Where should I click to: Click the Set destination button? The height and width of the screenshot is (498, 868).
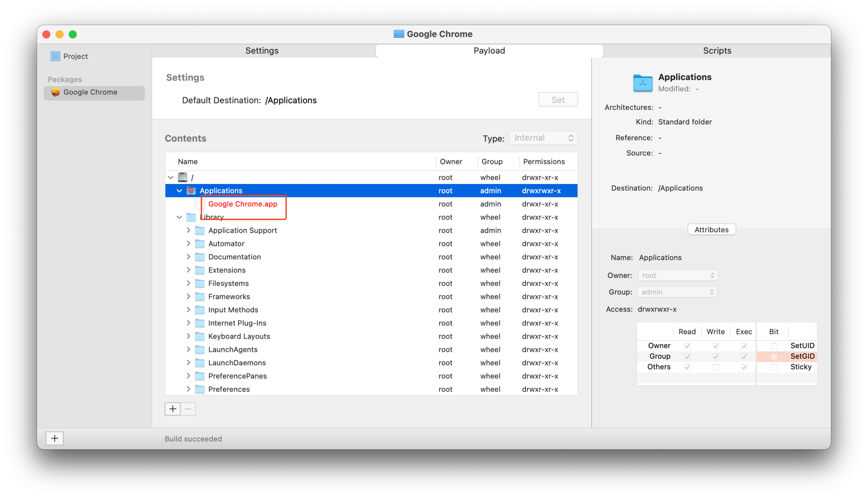pos(558,100)
